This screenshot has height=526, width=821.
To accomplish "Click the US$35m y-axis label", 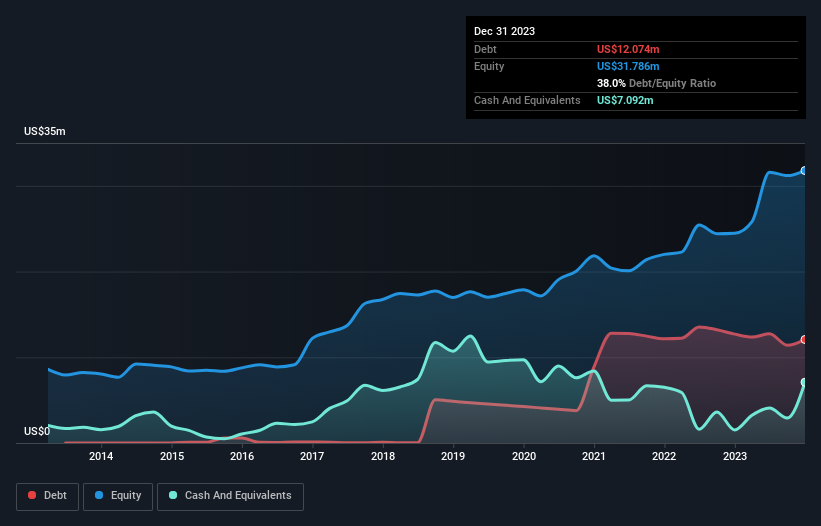I will 43,132.
